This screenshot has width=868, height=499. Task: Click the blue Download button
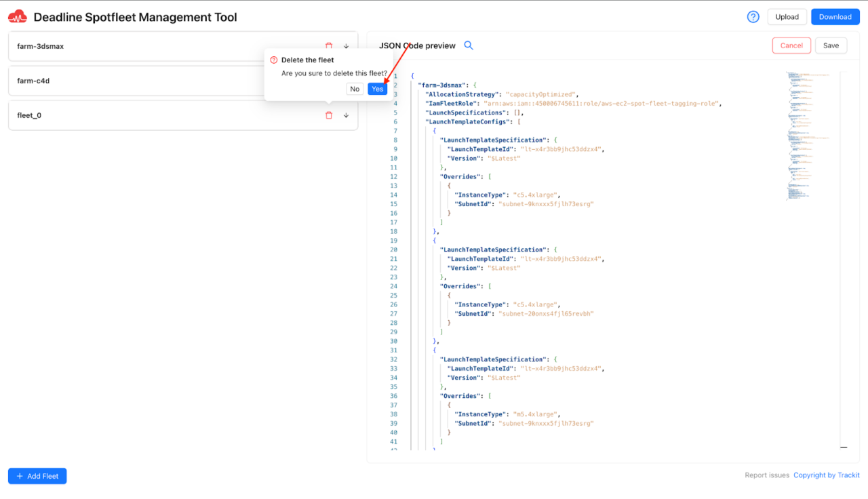(x=835, y=17)
